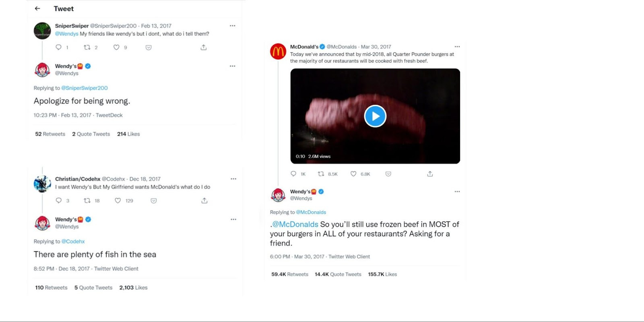
Task: Open more options on Wendy's apologize reply
Action: (232, 66)
